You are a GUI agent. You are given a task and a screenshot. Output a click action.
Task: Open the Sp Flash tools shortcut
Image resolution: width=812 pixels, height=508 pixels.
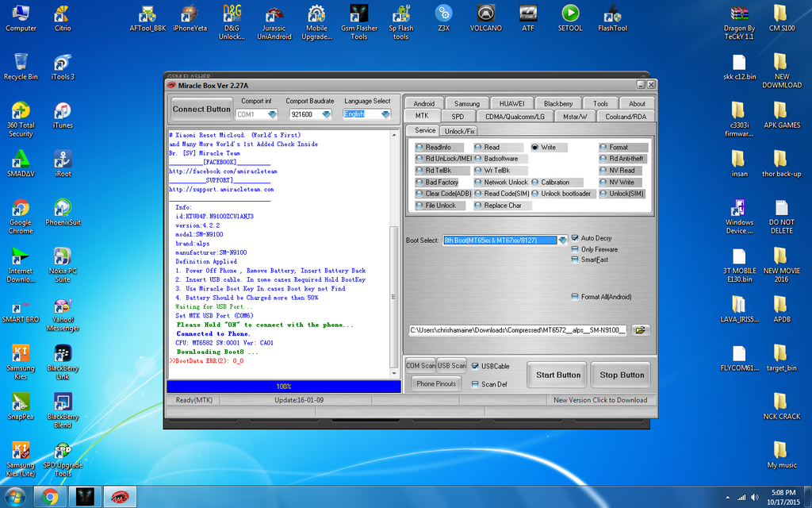[x=400, y=22]
